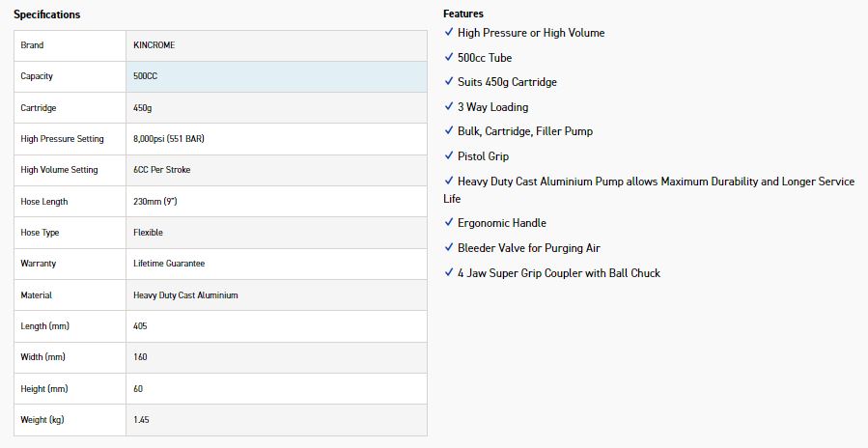The image size is (868, 448).
Task: Click the Weight (kg) row label
Action: (x=42, y=420)
